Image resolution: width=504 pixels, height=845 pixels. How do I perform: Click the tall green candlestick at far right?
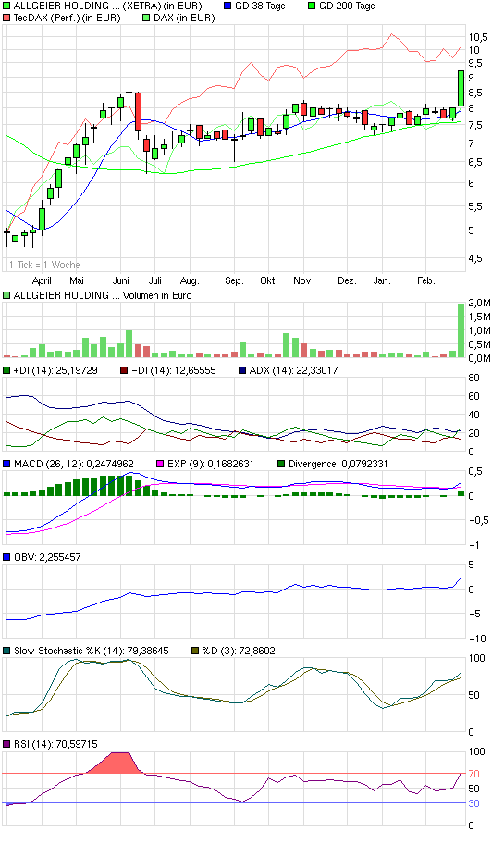coord(461,88)
